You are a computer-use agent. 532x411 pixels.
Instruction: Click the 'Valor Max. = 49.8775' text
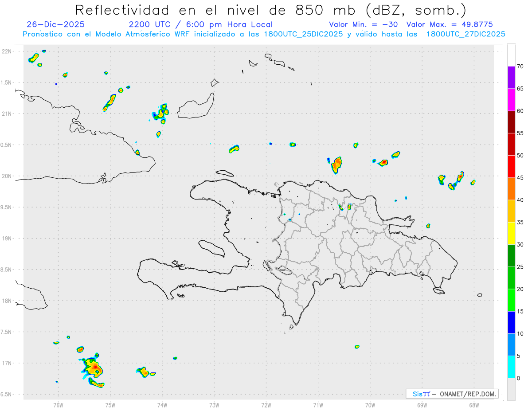[x=450, y=24]
